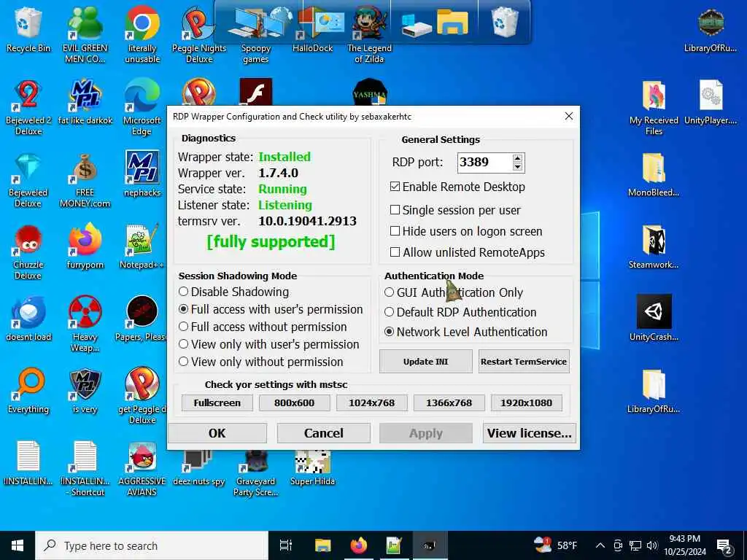Select the Microsoft Edge desktop icon
The width and height of the screenshot is (747, 560).
click(142, 106)
